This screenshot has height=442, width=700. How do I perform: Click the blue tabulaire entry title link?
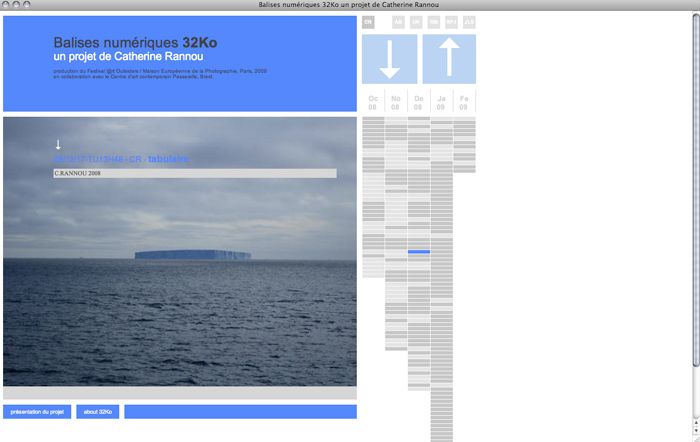pos(120,159)
